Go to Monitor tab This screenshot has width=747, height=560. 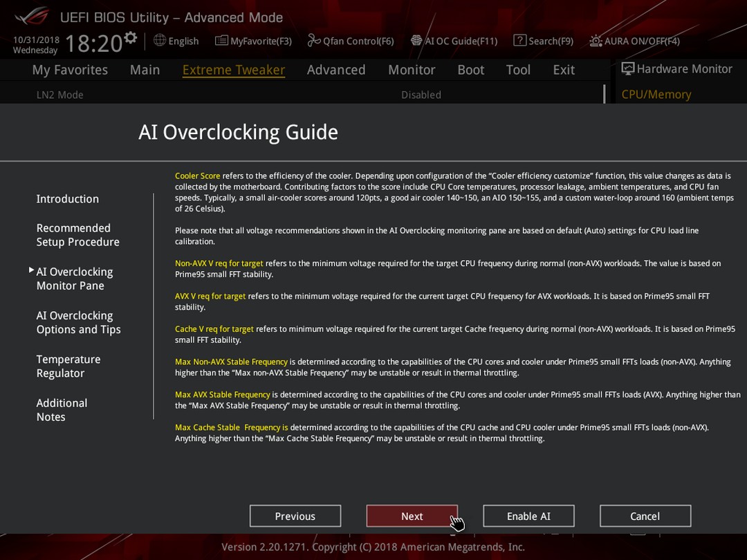point(412,70)
